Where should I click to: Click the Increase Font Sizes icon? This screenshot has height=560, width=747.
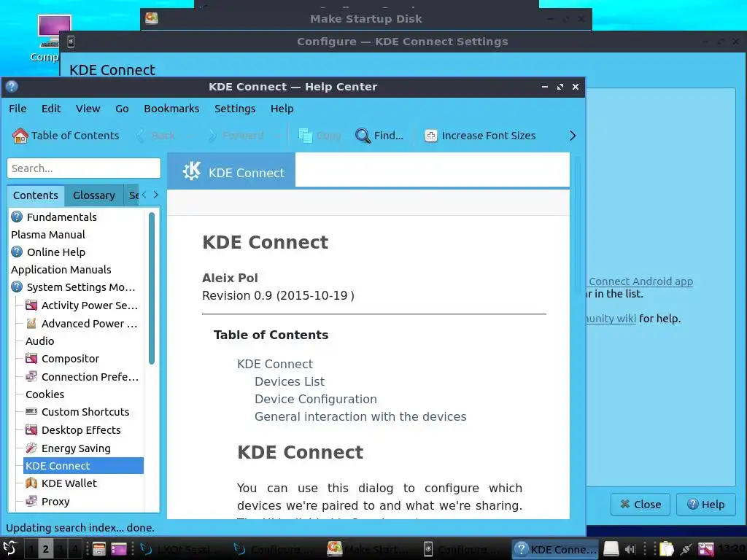430,136
